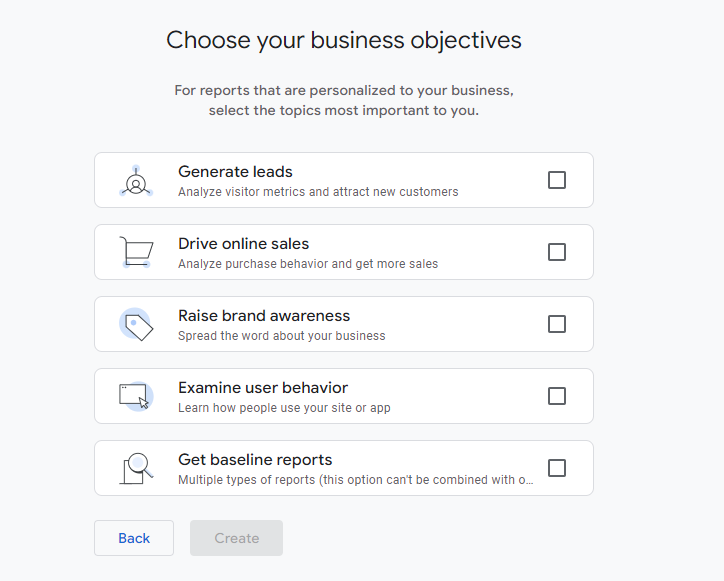This screenshot has height=581, width=724.
Task: Pick the Get baseline reports heading
Action: [255, 460]
